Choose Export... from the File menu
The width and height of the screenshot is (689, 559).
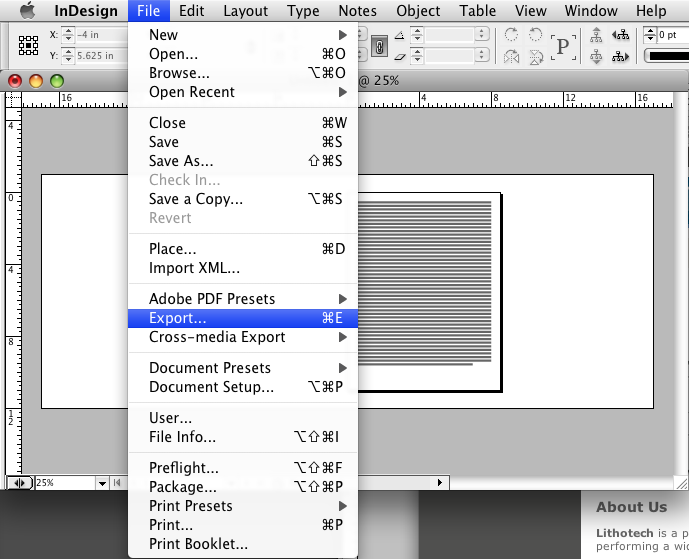[x=243, y=318]
